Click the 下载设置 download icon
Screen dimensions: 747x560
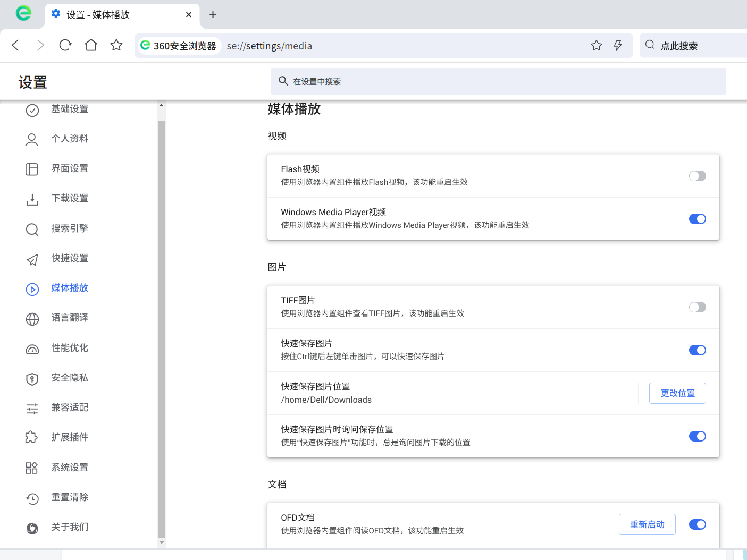tap(32, 199)
